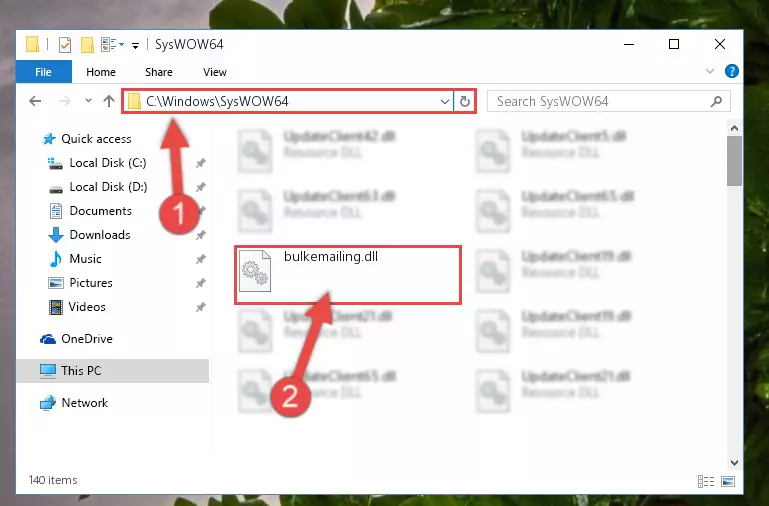Screen dimensions: 769x506
Task: Open Music in the sidebar
Action: [x=85, y=259]
